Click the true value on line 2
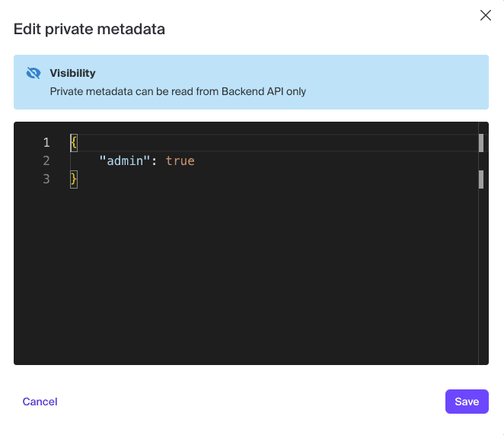504x435 pixels. click(180, 160)
